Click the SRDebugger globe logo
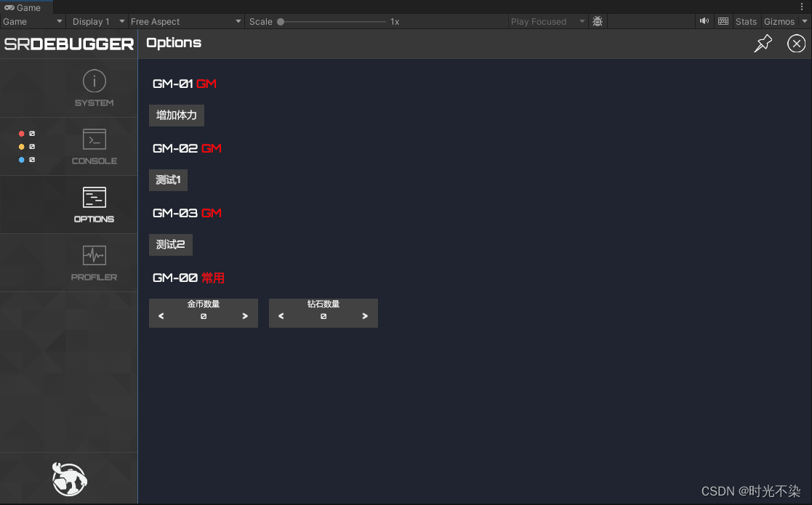The image size is (812, 505). click(x=68, y=478)
